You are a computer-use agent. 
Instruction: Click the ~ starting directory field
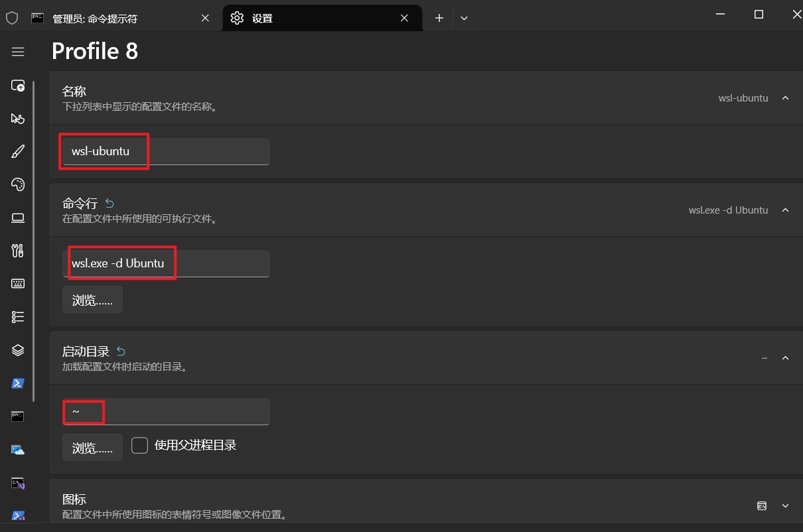click(166, 411)
